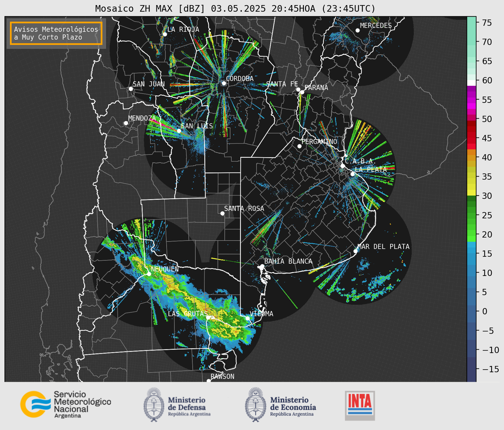Image resolution: width=504 pixels, height=430 pixels.
Task: Click the Ministerio de Economía emblem
Action: (x=255, y=405)
